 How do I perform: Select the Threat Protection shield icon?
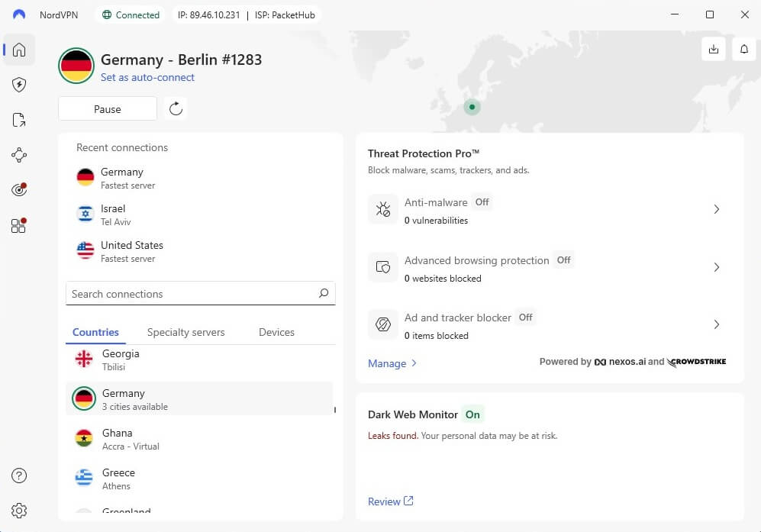coord(18,85)
